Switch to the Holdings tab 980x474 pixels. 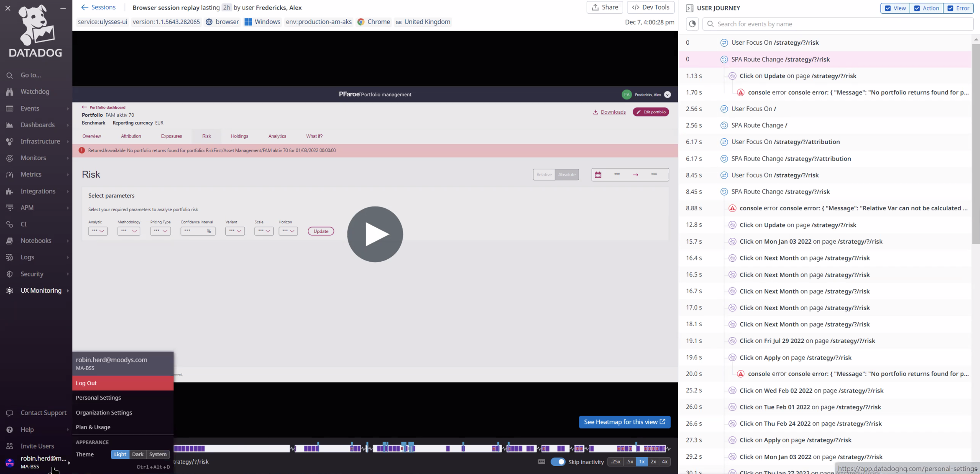pyautogui.click(x=240, y=136)
